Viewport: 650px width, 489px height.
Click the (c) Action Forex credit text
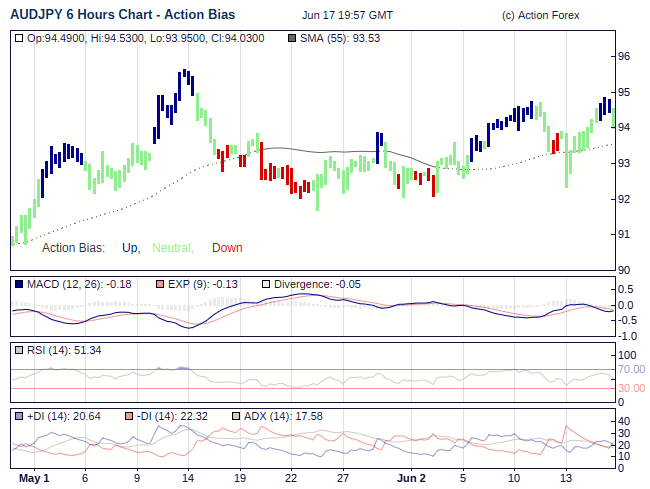(x=540, y=16)
